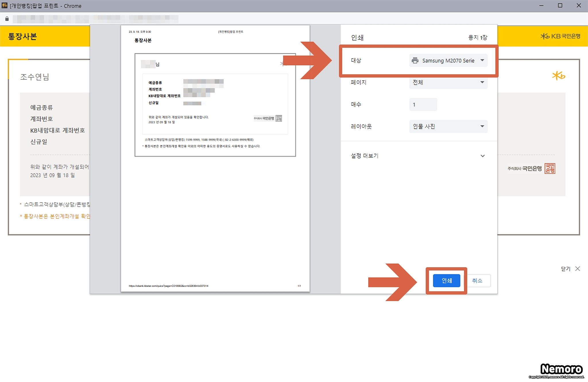
Task: Click the printer icon beside Samsung M2070
Action: coord(415,61)
